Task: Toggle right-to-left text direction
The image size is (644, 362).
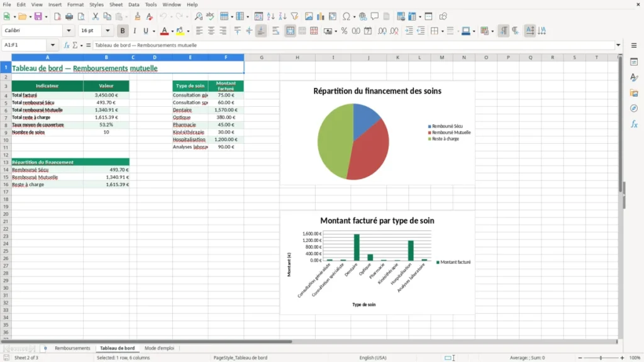Action: (x=516, y=31)
